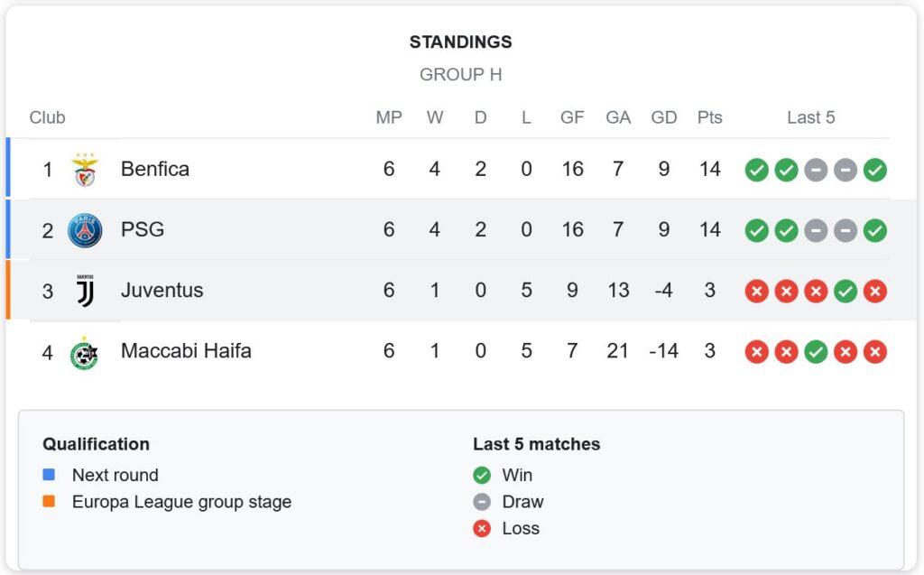Open the Maccabi Haifa team link

pos(186,352)
